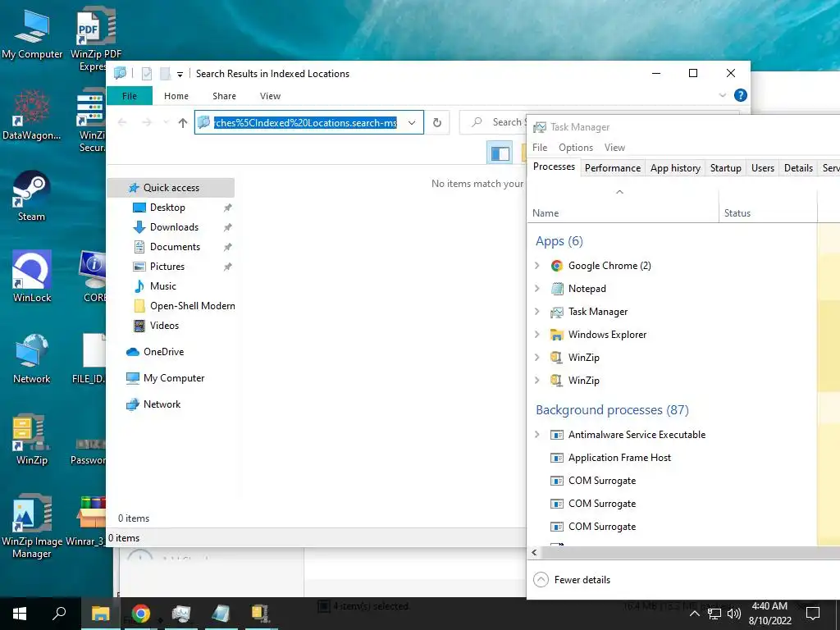Collapse Explorer ribbon chevron
840x630 pixels.
[x=722, y=95]
